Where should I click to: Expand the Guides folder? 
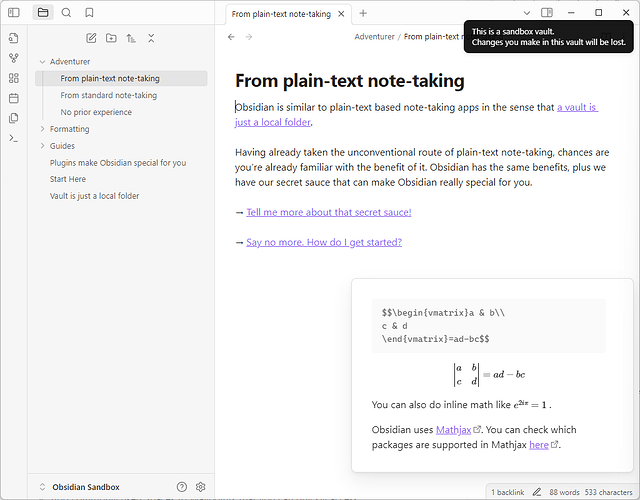42,146
